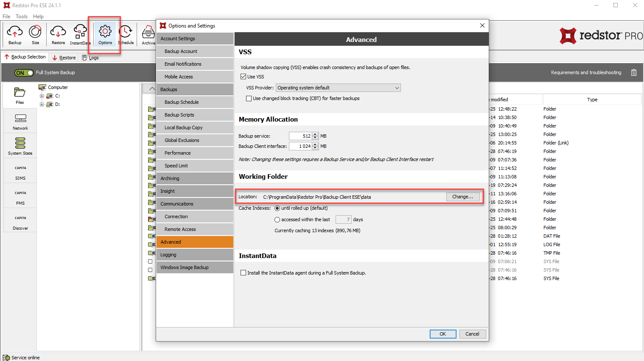This screenshot has width=644, height=361.
Task: Click the Restore cloud toolbar icon
Action: [58, 34]
